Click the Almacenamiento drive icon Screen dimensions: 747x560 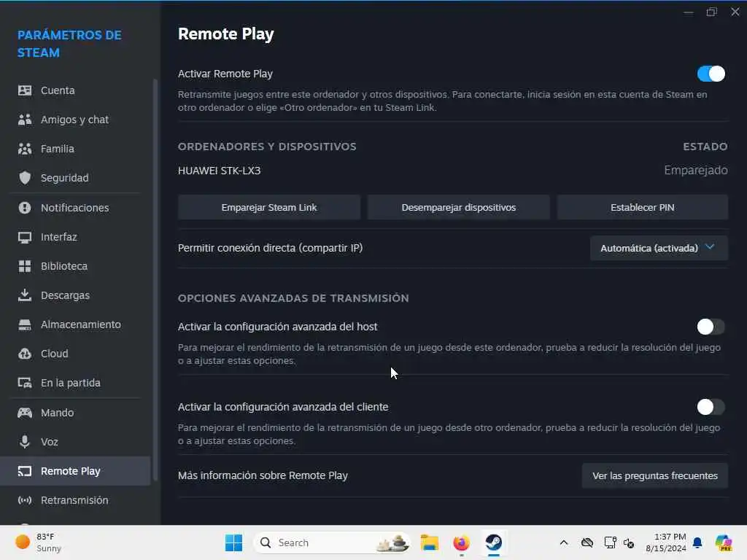point(25,324)
